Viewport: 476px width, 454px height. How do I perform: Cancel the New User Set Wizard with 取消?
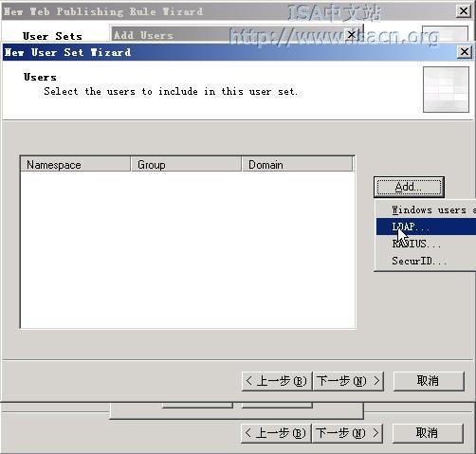429,381
